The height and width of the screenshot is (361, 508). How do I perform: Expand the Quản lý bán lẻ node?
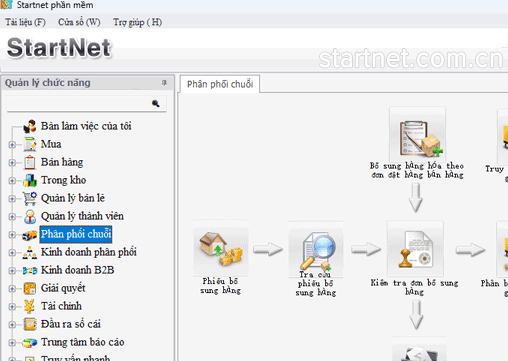point(12,199)
